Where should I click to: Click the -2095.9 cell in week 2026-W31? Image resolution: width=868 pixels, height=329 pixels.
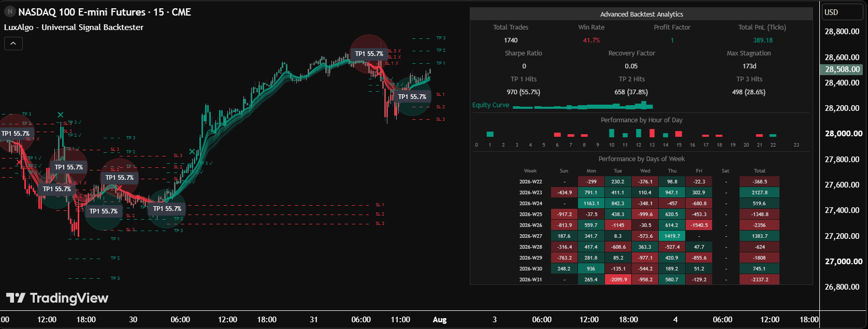tap(618, 280)
